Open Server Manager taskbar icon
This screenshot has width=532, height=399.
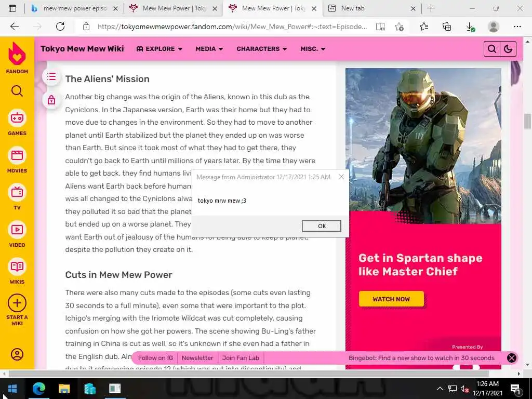click(x=89, y=389)
